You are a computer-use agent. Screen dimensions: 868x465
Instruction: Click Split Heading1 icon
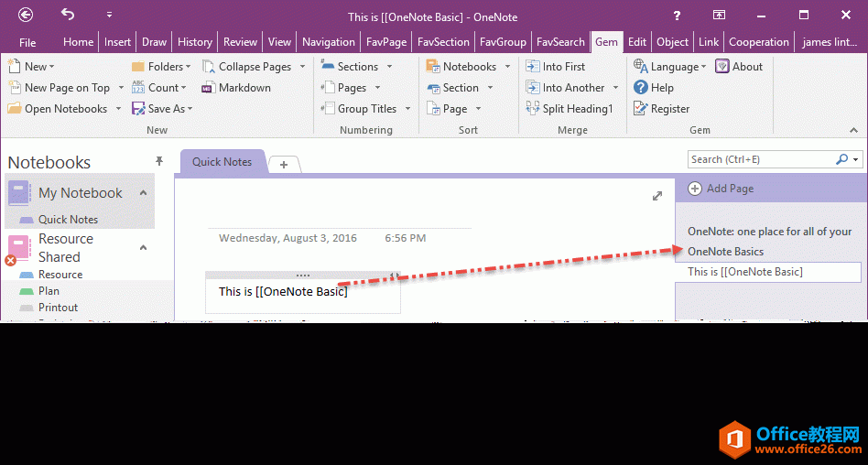(x=533, y=109)
